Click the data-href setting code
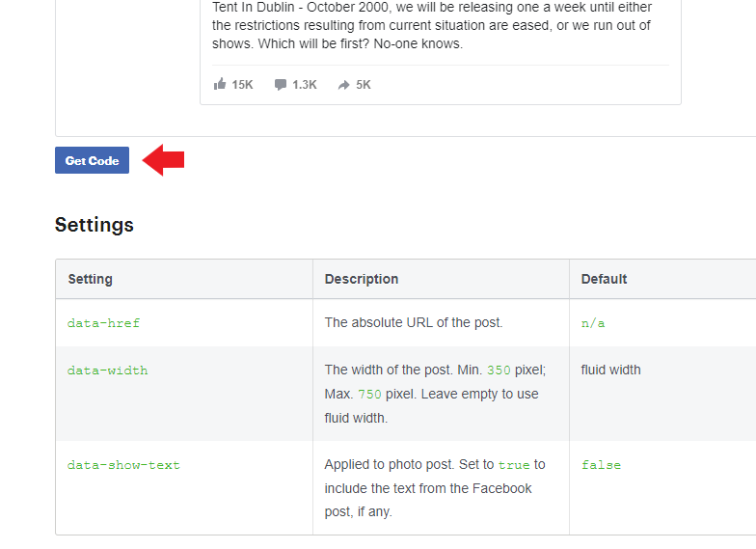This screenshot has height=549, width=756. [103, 323]
